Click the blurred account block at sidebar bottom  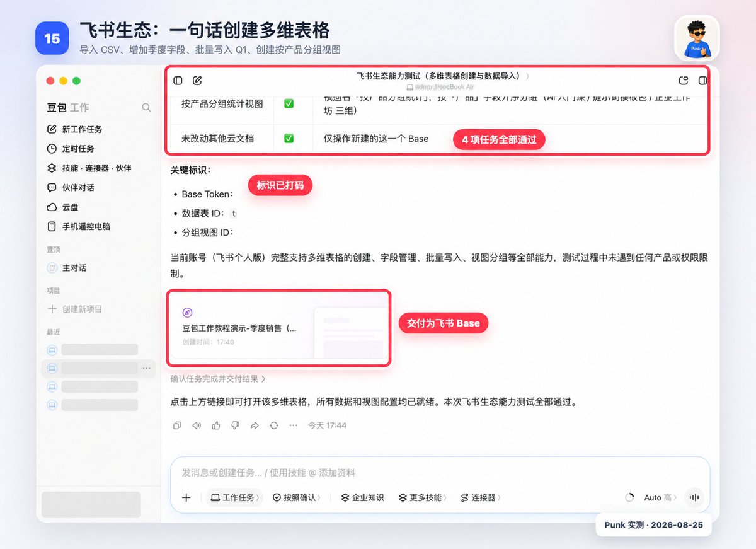(x=91, y=505)
